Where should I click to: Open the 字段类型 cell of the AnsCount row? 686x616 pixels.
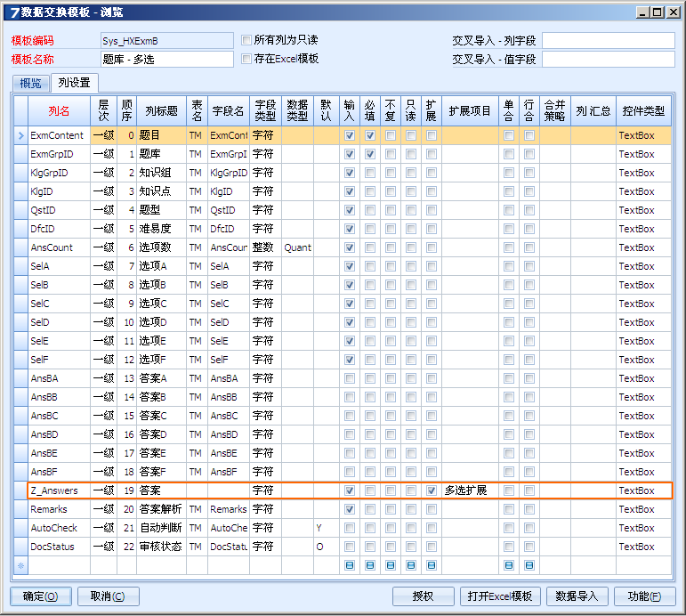pos(265,247)
